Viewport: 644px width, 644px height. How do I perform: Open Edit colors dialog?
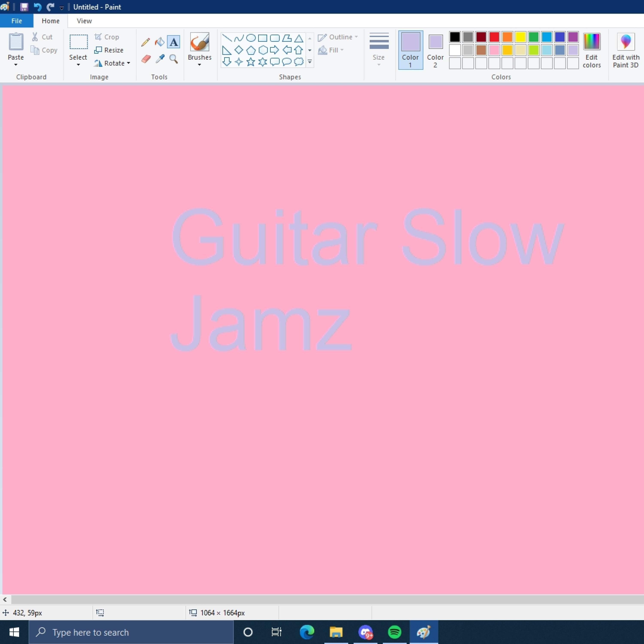pos(592,50)
